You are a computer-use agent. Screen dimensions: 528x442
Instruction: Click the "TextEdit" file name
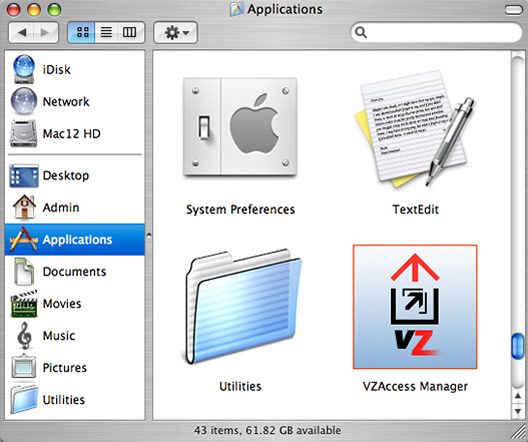pos(416,209)
